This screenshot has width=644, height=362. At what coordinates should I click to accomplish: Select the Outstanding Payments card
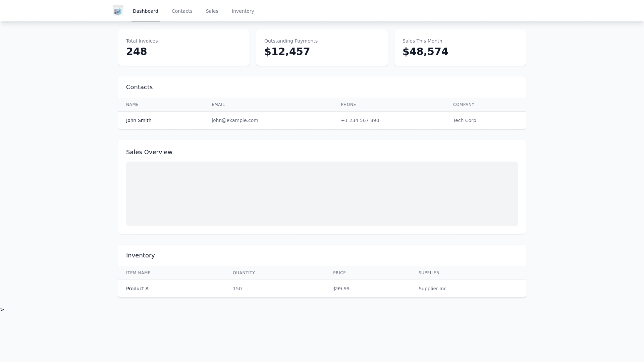click(322, 48)
